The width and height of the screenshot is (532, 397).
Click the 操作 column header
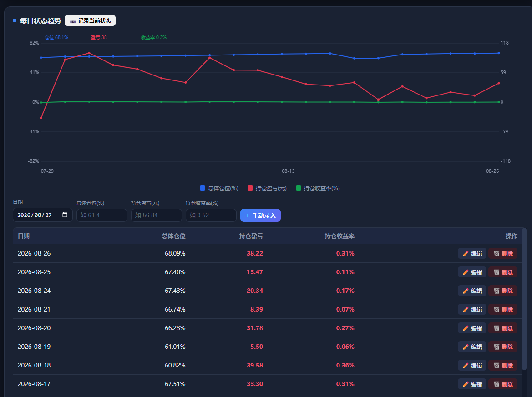(x=512, y=236)
